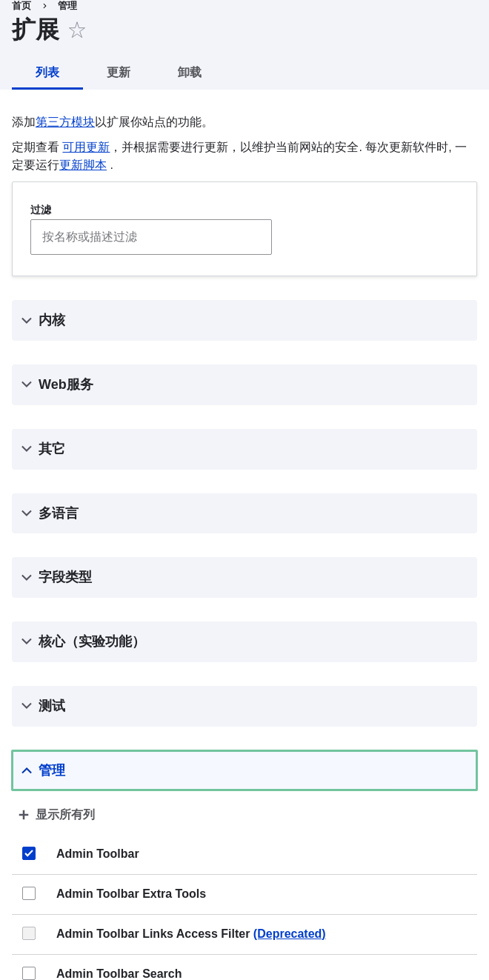
Task: Click the chevron icon on 多语言 section
Action: (27, 513)
